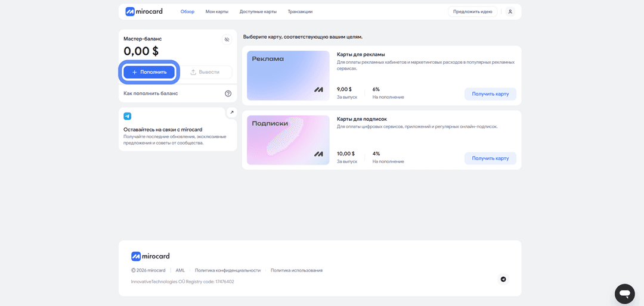Click Оставайтесь на связи с mirocard heading
The image size is (644, 306).
coord(163,129)
